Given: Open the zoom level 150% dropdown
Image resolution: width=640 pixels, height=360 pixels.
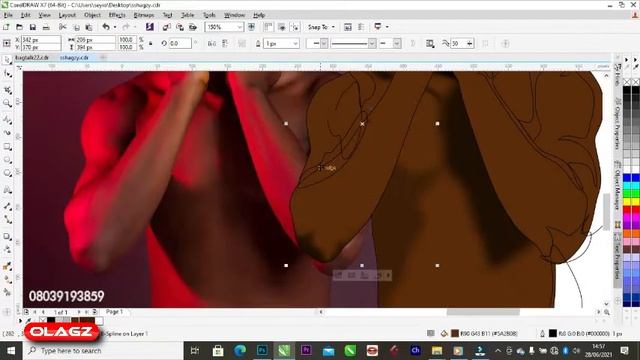Looking at the screenshot, I should click(x=240, y=27).
